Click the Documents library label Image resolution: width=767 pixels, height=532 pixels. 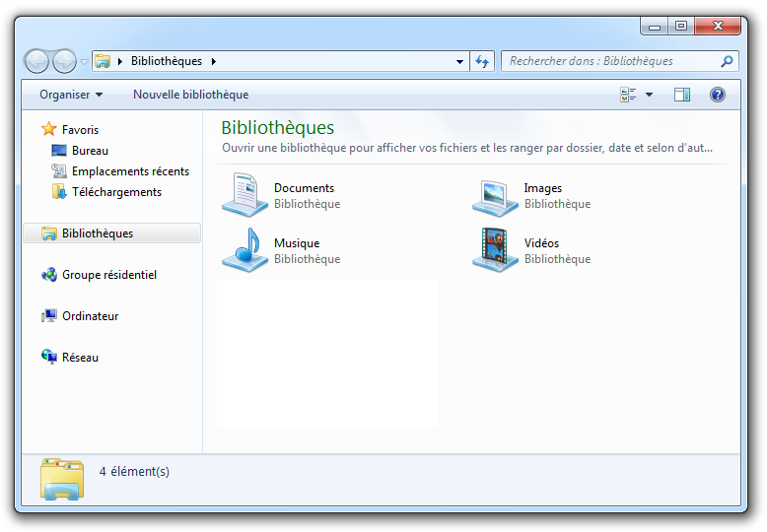(x=305, y=188)
